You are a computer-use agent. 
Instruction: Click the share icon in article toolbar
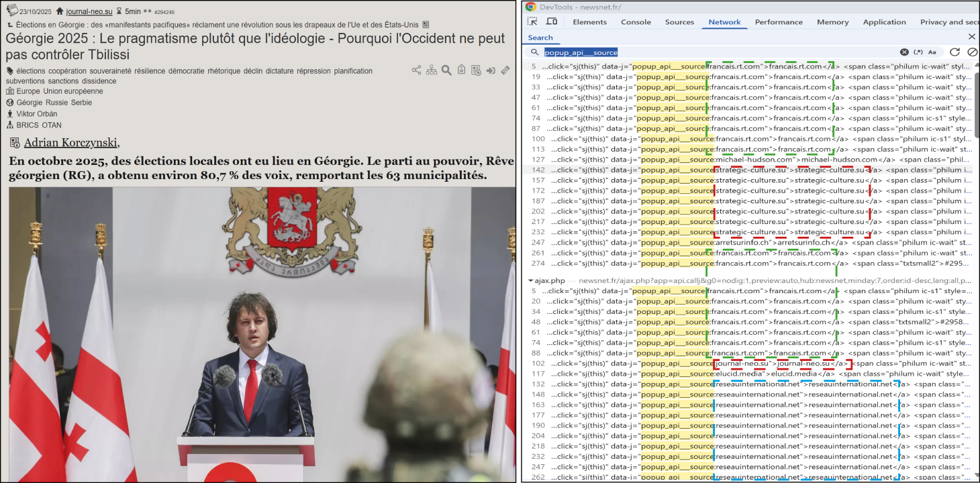416,70
